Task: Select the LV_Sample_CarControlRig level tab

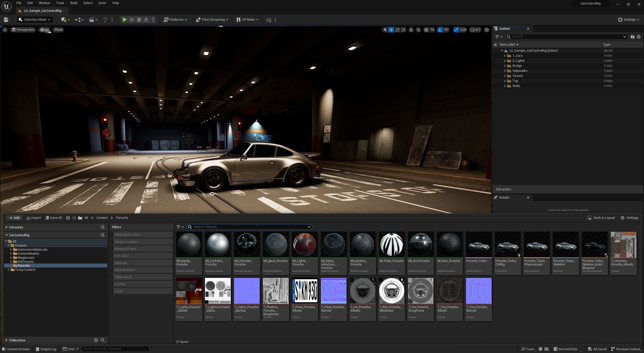Action: point(42,11)
